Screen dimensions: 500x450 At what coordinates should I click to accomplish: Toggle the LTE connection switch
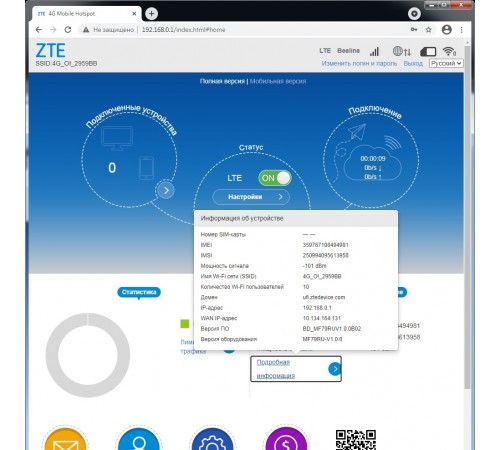click(x=275, y=178)
